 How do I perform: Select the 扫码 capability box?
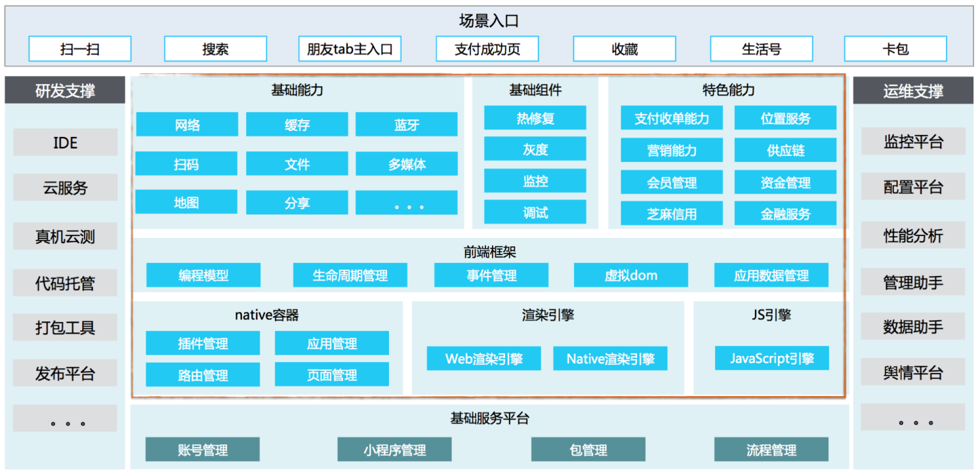pos(187,163)
